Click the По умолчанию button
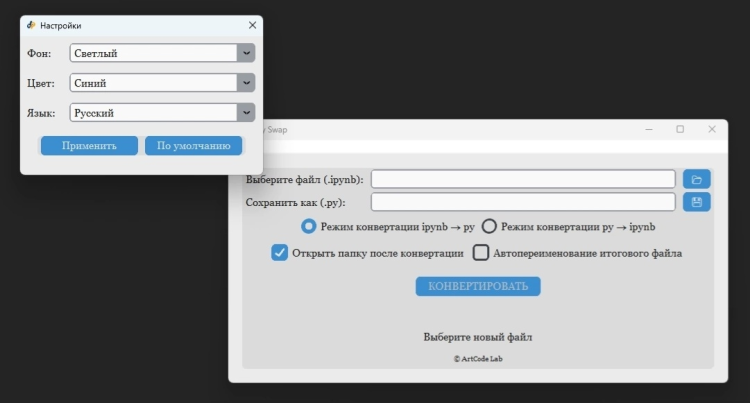This screenshot has width=750, height=403. coord(193,145)
